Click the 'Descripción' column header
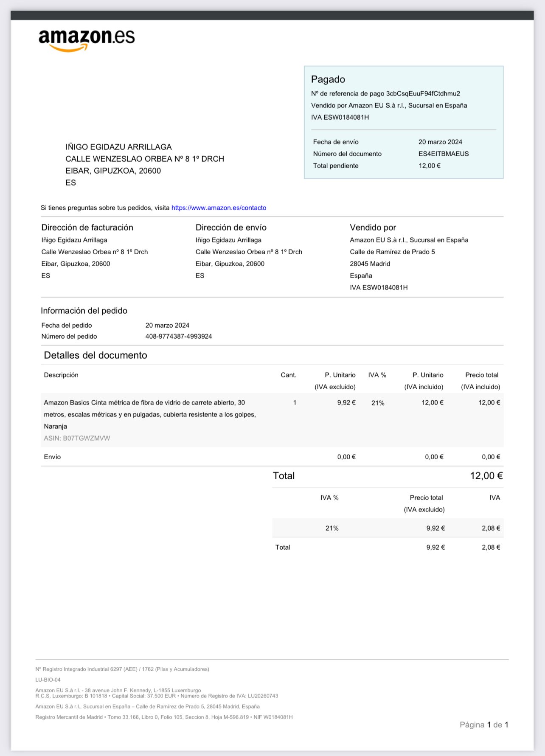This screenshot has height=756, width=545. pyautogui.click(x=61, y=375)
